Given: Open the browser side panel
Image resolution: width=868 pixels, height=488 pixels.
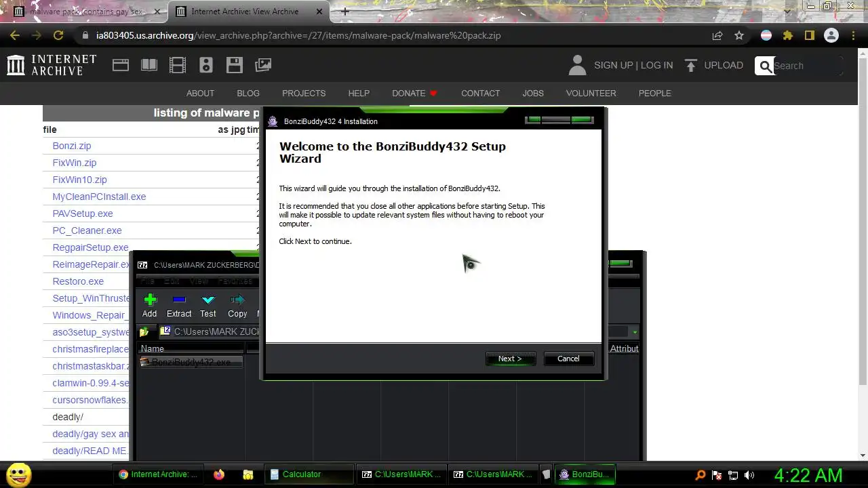Looking at the screenshot, I should click(x=809, y=35).
